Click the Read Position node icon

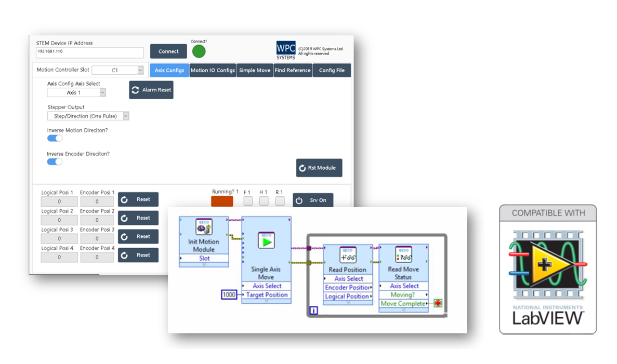[x=348, y=254]
